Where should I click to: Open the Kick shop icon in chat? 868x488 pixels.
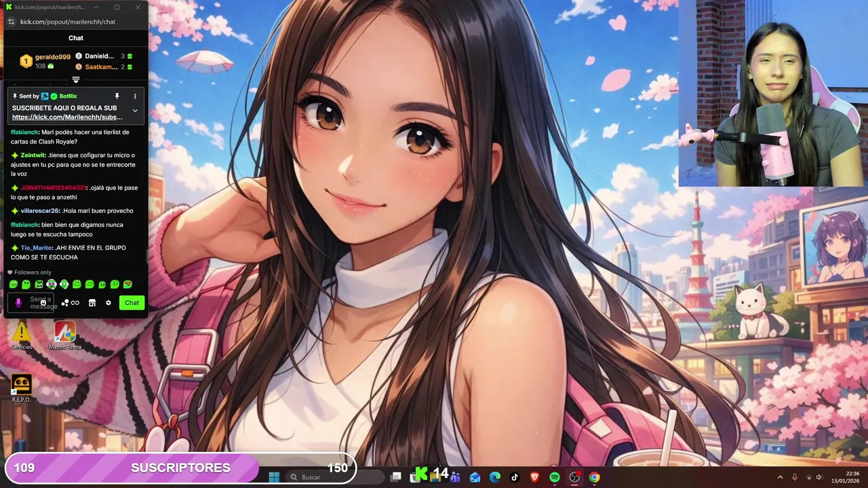tap(92, 303)
